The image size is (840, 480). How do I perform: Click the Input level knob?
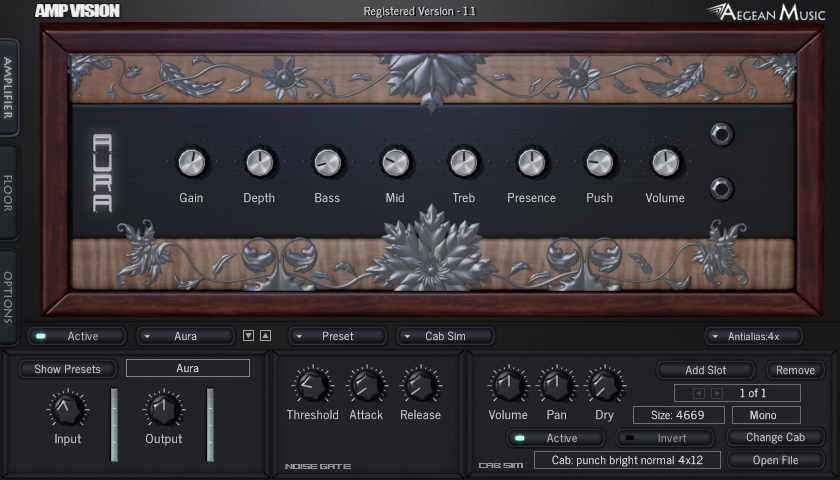[68, 409]
